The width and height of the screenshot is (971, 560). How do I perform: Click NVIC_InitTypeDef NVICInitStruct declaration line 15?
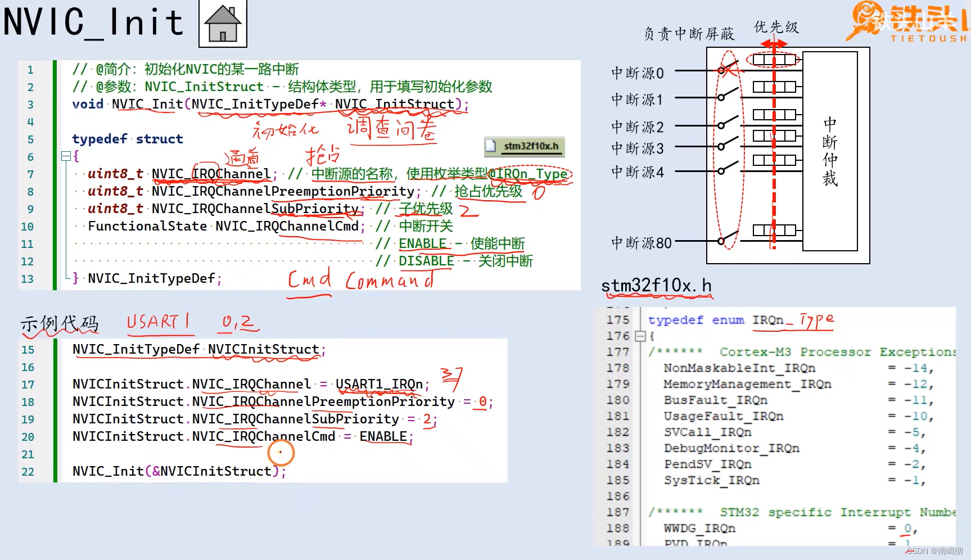[199, 349]
